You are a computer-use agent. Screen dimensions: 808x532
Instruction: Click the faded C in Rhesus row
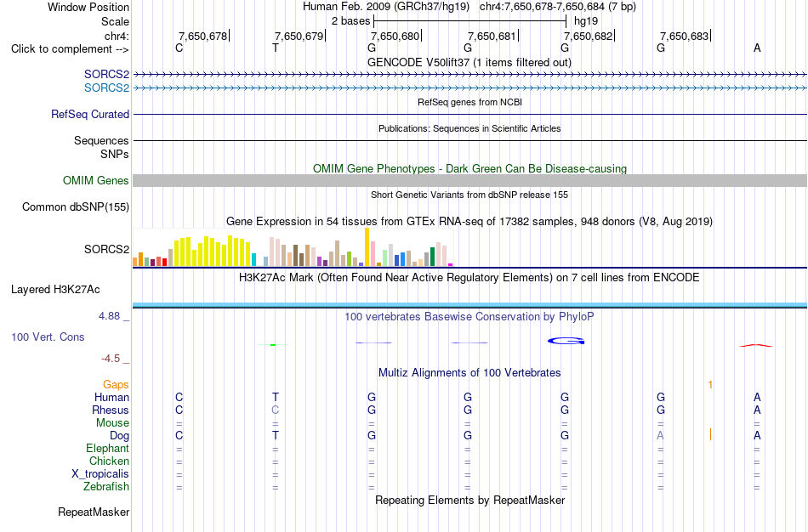pos(276,410)
